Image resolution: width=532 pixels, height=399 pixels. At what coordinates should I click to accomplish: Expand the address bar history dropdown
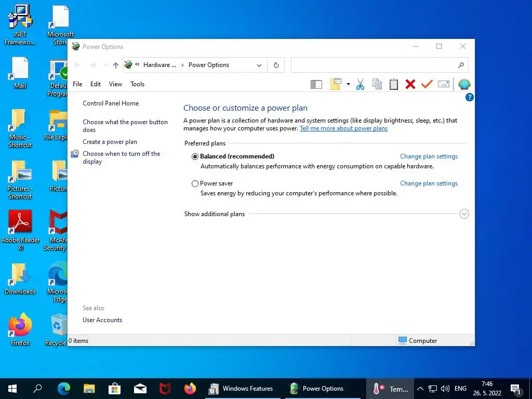click(x=259, y=65)
